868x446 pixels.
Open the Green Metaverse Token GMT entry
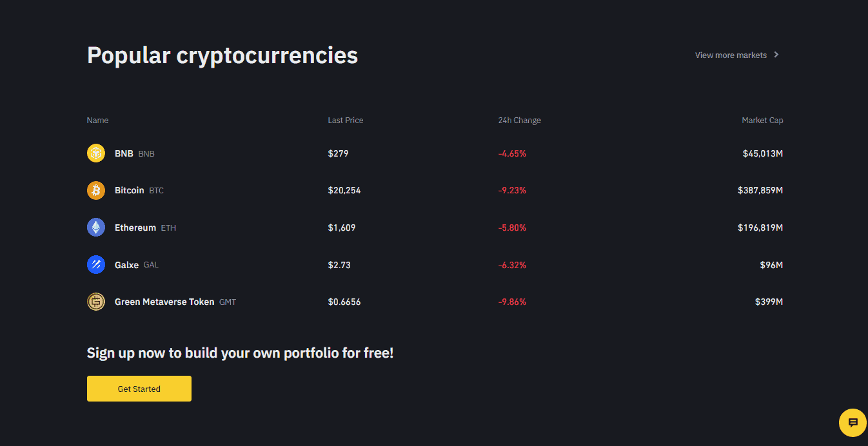click(175, 302)
